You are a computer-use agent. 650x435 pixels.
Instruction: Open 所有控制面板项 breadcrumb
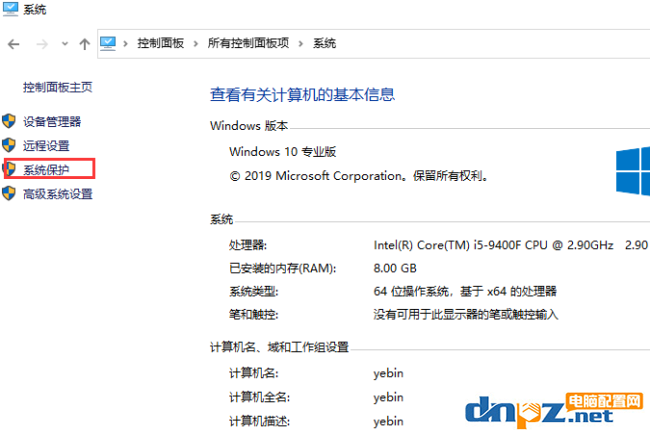[248, 43]
